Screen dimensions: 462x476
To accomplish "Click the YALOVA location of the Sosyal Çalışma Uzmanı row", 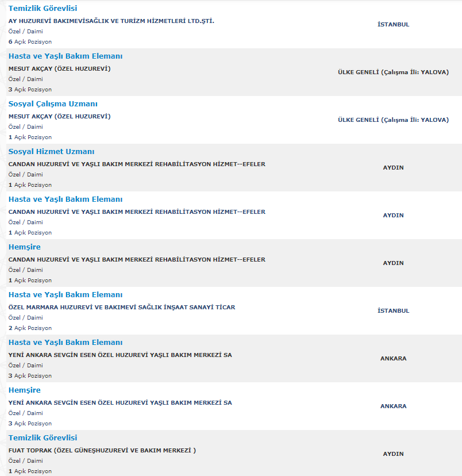I will (393, 120).
